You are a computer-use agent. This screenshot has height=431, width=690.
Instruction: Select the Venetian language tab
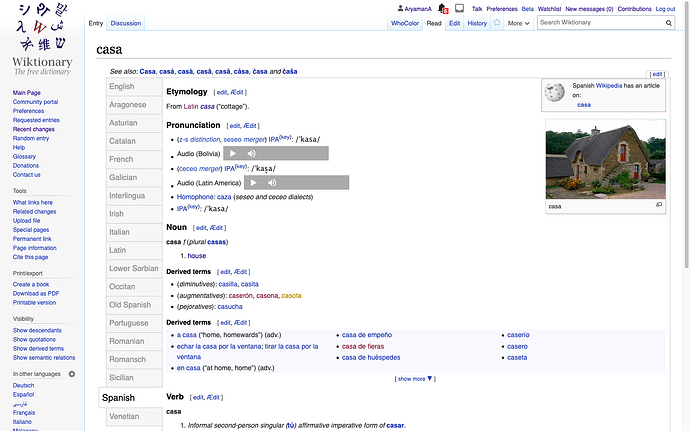pos(134,416)
